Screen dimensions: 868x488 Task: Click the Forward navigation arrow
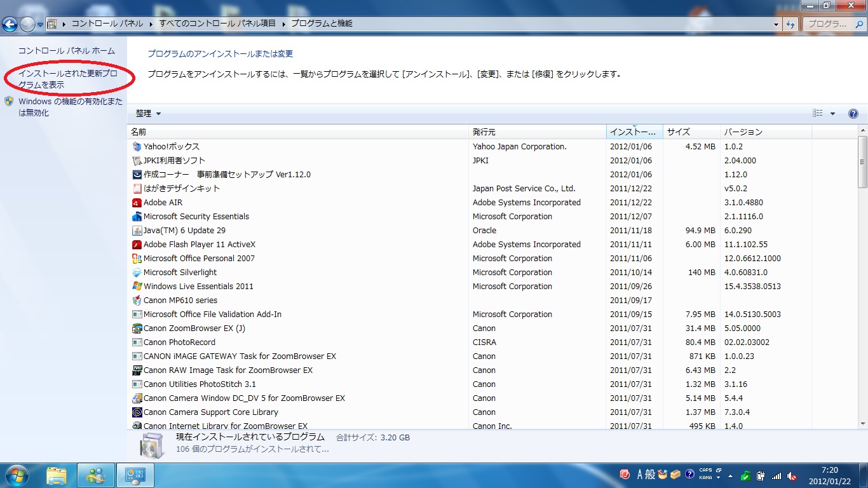point(27,25)
